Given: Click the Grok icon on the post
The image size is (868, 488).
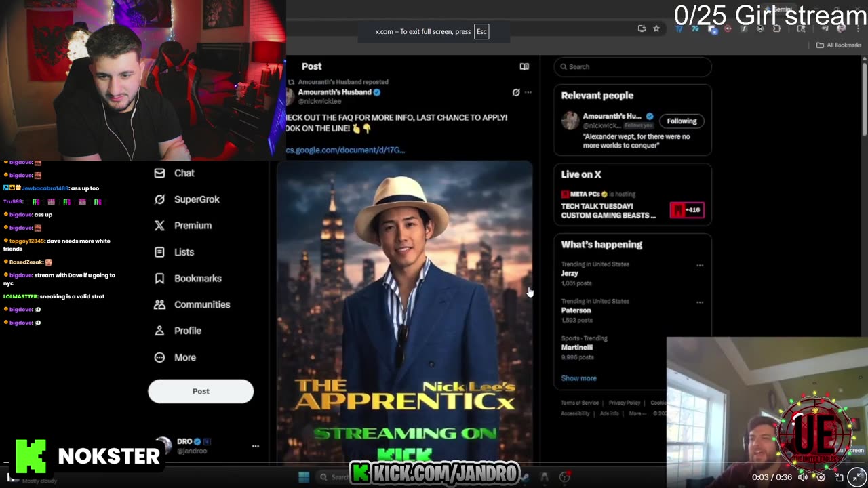Looking at the screenshot, I should pyautogui.click(x=516, y=92).
